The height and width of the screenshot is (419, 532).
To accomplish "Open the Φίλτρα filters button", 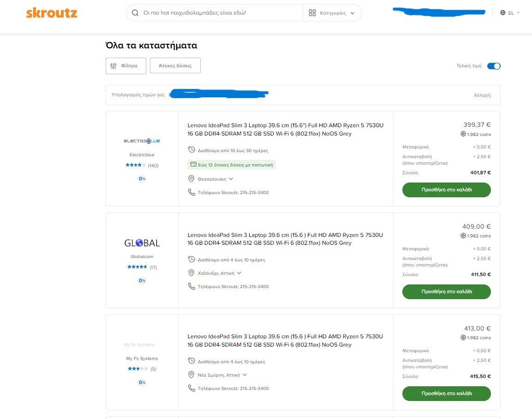I will (x=126, y=66).
